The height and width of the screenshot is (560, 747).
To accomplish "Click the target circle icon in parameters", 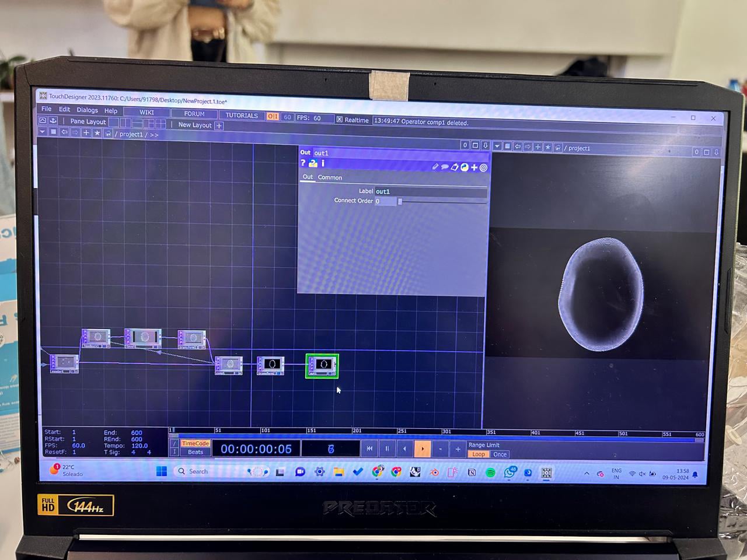I will pos(483,168).
